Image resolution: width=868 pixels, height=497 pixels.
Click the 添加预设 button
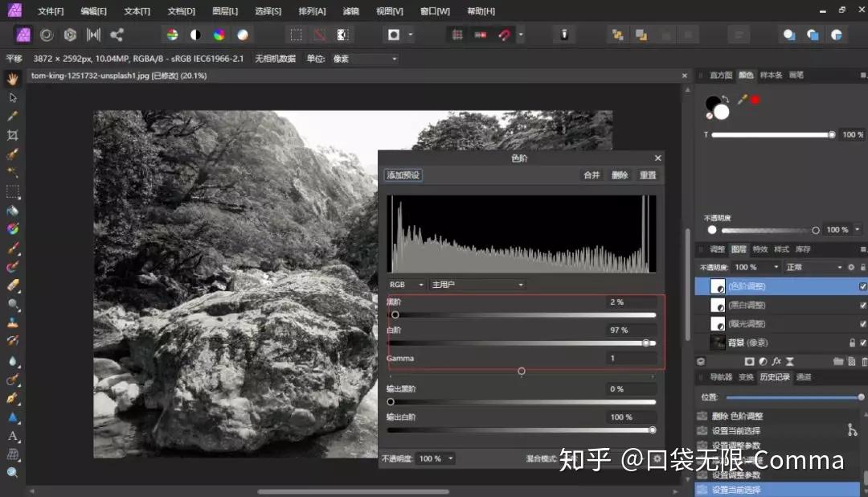pyautogui.click(x=403, y=175)
